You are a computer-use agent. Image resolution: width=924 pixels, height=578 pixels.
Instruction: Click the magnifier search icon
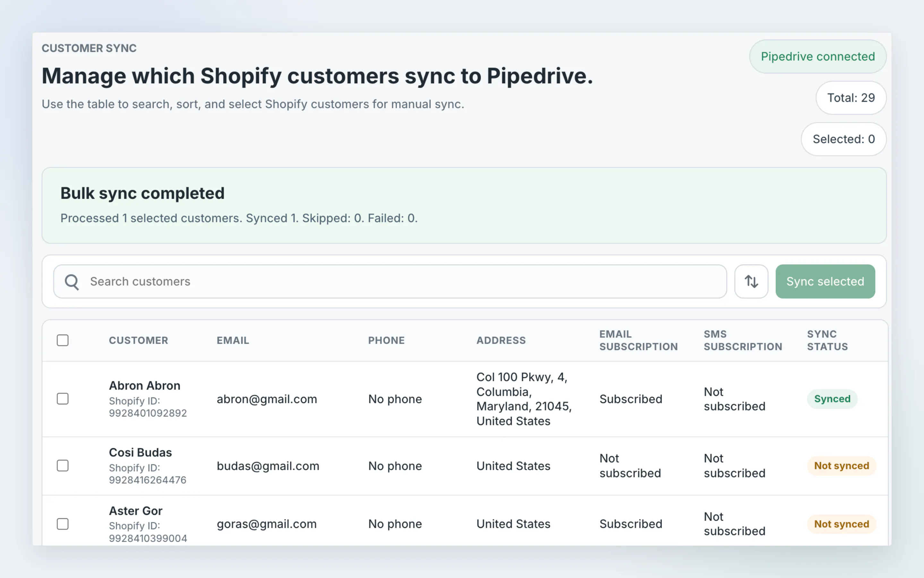(x=72, y=282)
